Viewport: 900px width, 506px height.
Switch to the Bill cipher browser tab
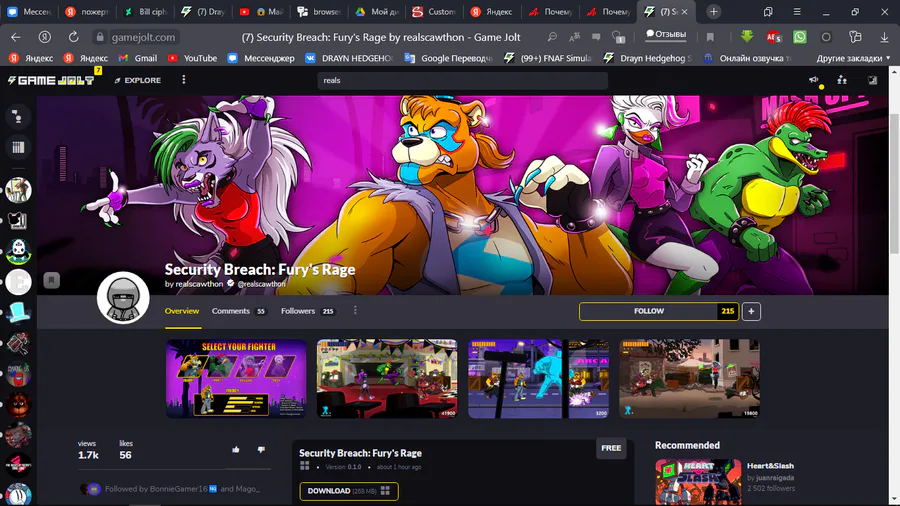(146, 11)
